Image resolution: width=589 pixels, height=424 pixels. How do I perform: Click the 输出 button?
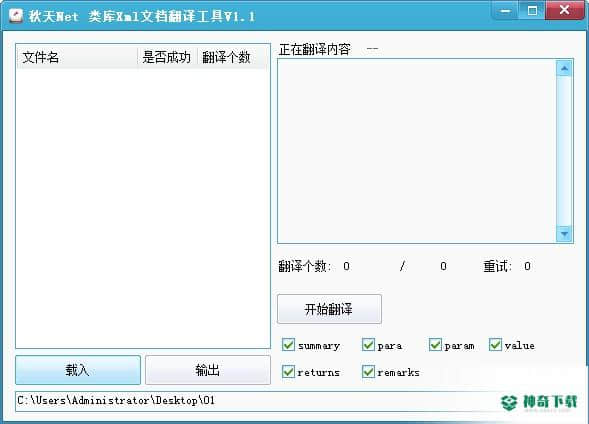tap(208, 370)
